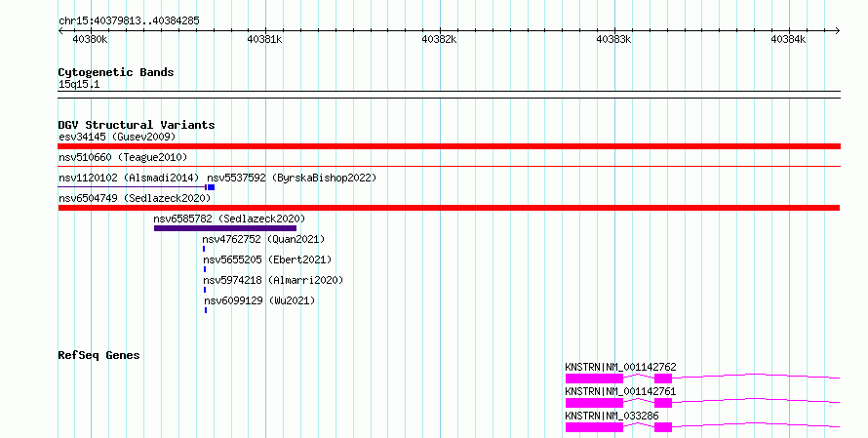868x438 pixels.
Task: Click the esv34145 (Gusev2009) variant label
Action: coord(117,137)
